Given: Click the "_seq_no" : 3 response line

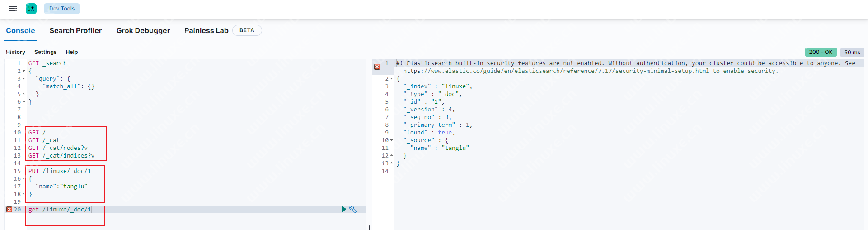Looking at the screenshot, I should (427, 117).
